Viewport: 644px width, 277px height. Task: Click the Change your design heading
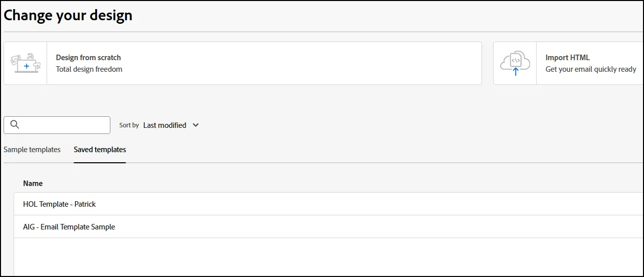point(68,15)
